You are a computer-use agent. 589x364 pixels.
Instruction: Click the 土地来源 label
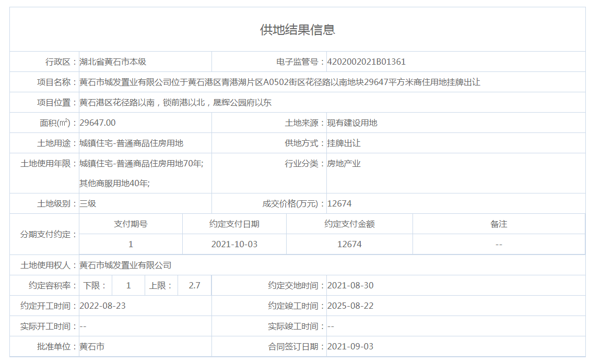(305, 123)
